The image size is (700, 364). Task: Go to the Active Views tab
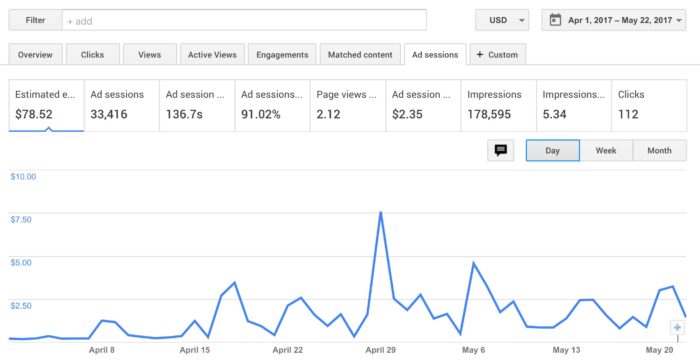pyautogui.click(x=212, y=54)
